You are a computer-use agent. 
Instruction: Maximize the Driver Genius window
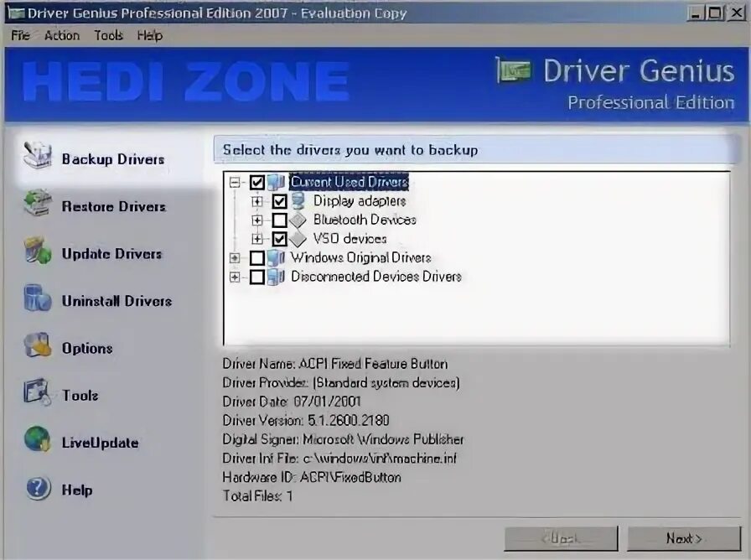[715, 13]
